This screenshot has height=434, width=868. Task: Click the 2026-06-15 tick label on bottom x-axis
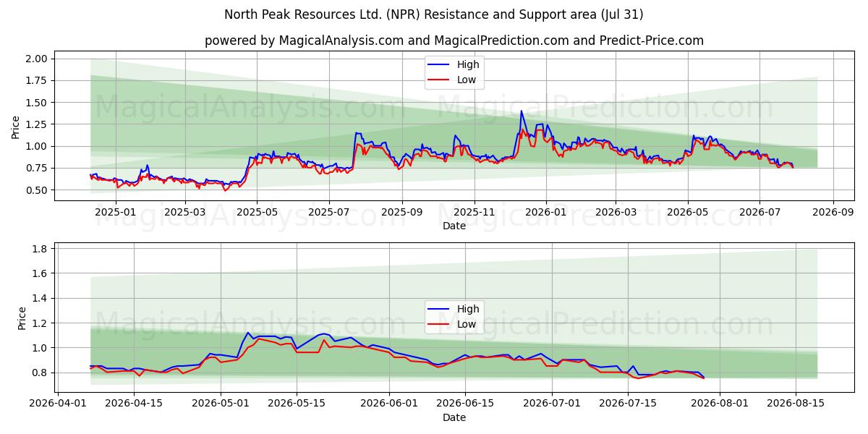(x=466, y=404)
